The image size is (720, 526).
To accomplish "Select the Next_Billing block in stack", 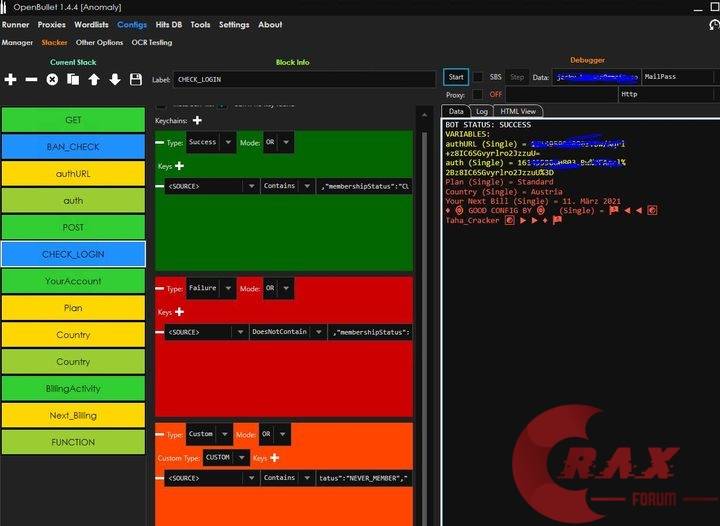I will click(x=73, y=415).
